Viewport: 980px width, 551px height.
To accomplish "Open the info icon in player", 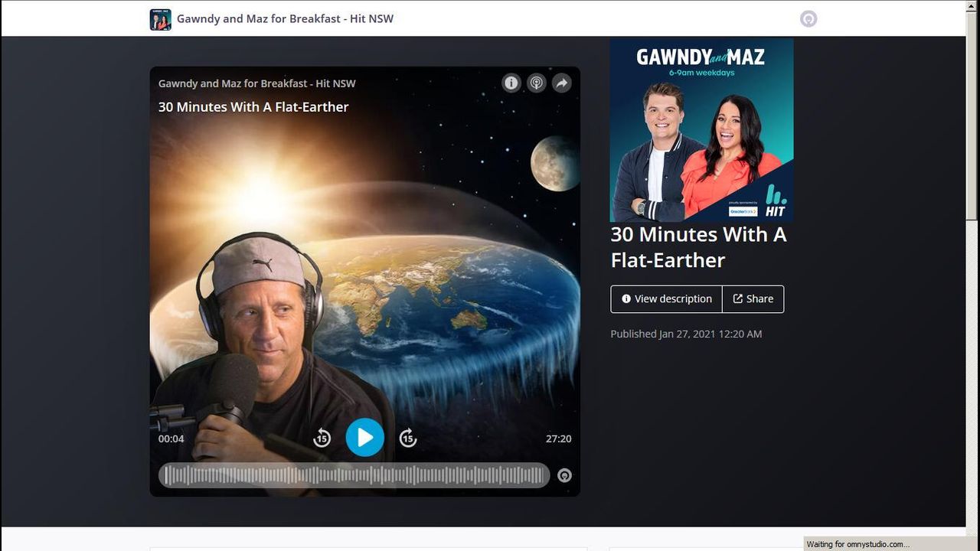I will point(511,83).
